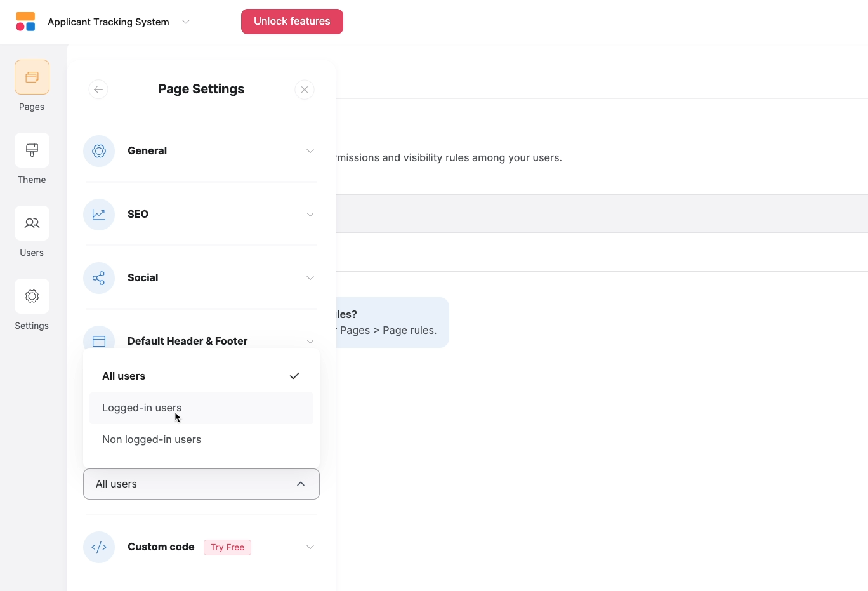Expand the SEO section chevron
Viewport: 868px width, 591px height.
[x=310, y=215]
